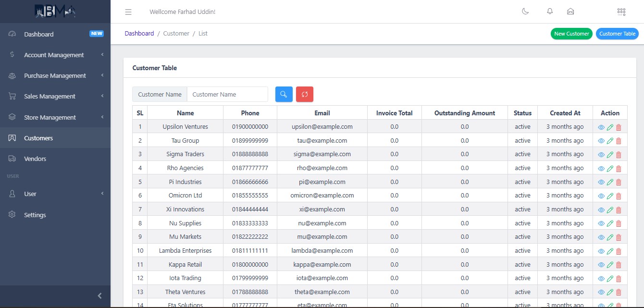Toggle the hamburger sidebar menu icon

point(128,12)
